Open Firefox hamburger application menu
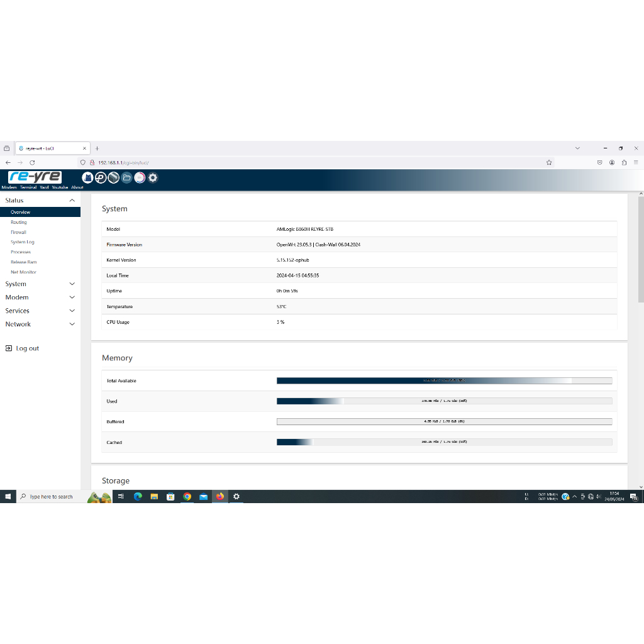644x644 pixels. (636, 162)
